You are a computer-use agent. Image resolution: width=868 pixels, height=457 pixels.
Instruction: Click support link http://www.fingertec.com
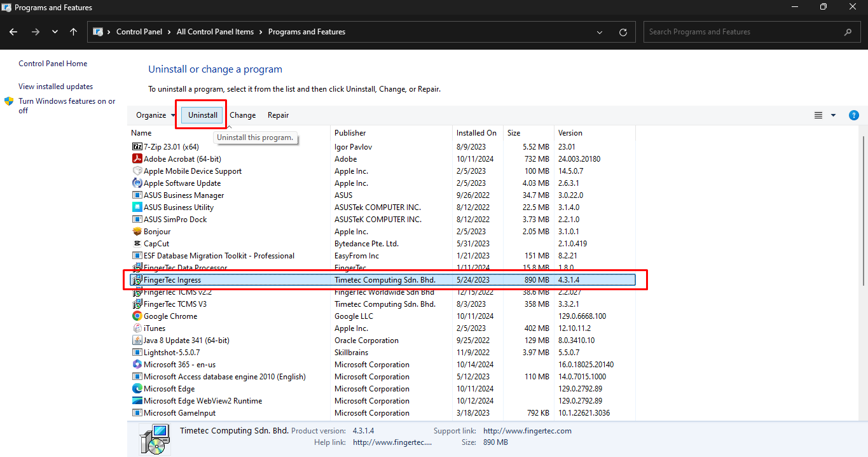click(x=527, y=431)
